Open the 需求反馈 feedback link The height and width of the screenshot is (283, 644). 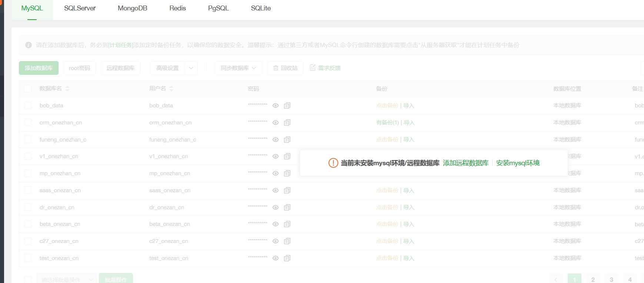(325, 68)
